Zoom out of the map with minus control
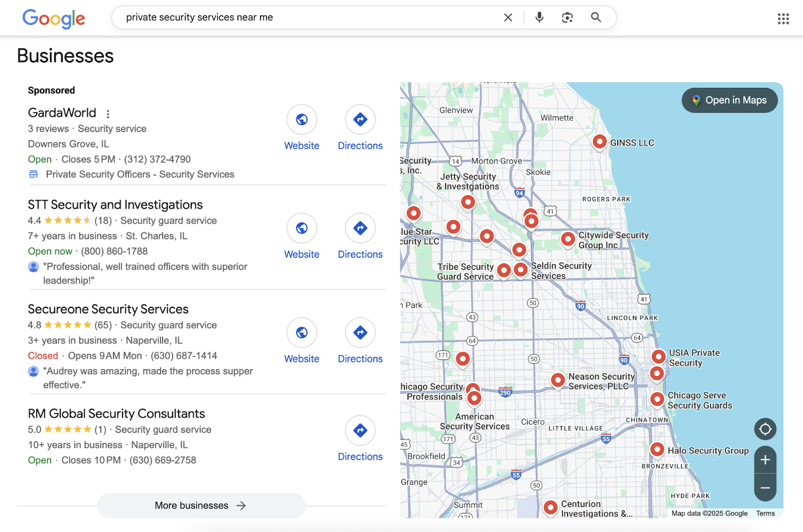The width and height of the screenshot is (803, 532). point(765,487)
